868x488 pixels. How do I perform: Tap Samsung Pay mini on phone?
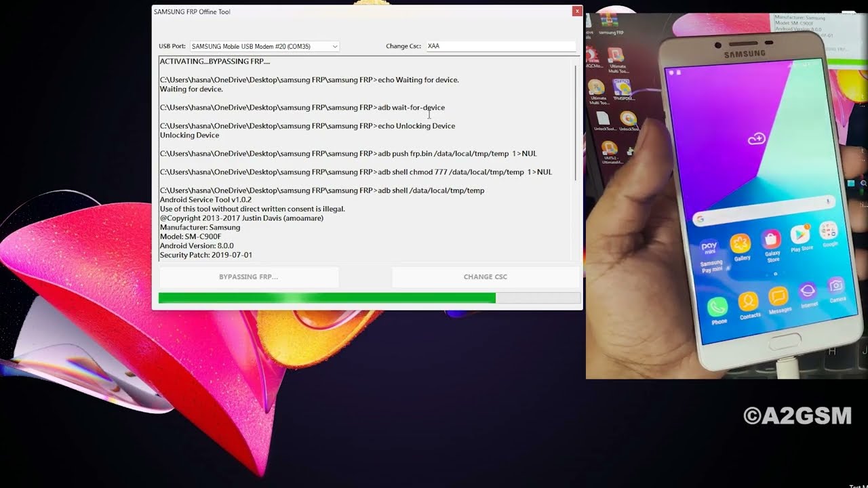point(710,256)
